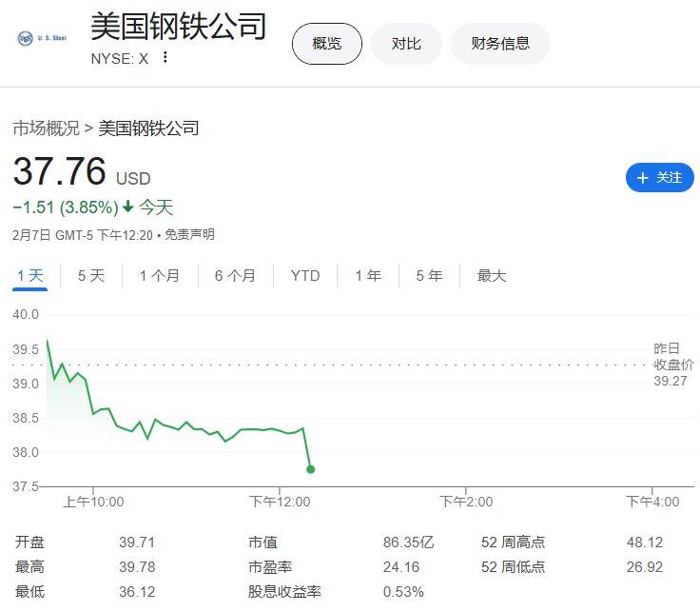700x612 pixels.
Task: Click the 2月7日 GMT-5 timestamp text
Action: pos(83,235)
